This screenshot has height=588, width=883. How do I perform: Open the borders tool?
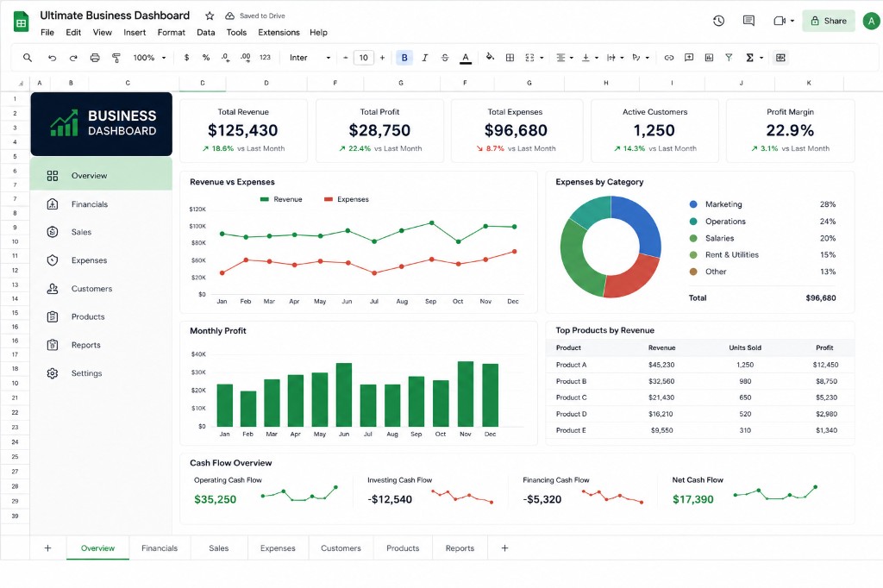tap(510, 58)
